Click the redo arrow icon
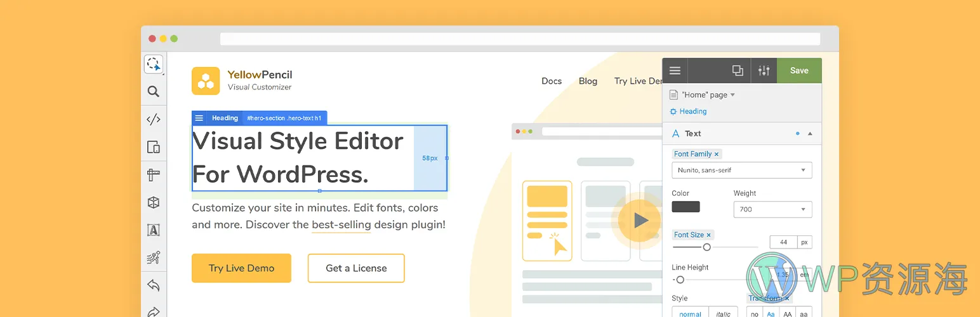This screenshot has height=317, width=980. (x=153, y=311)
